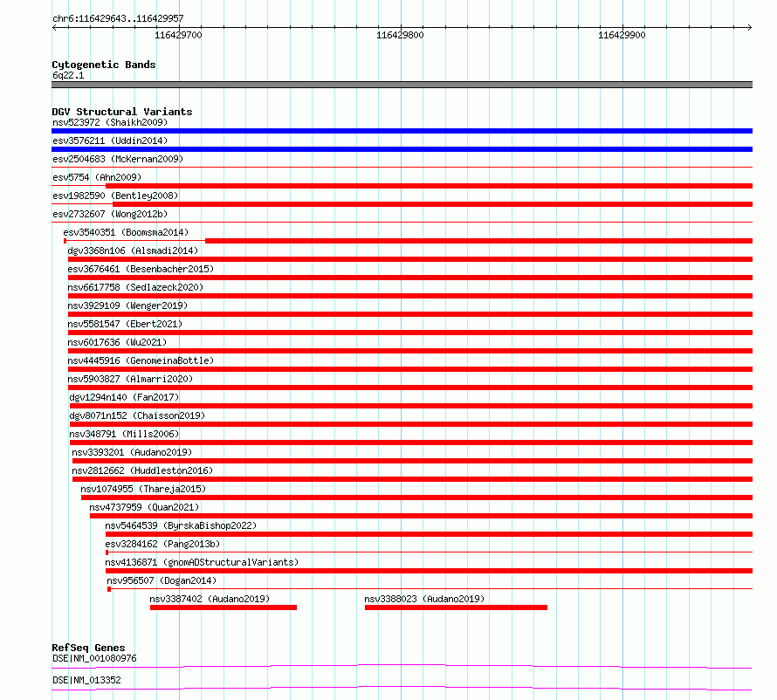Click the magenta line under DSE|NM_001080976
This screenshot has height=700, width=777.
pos(402,666)
